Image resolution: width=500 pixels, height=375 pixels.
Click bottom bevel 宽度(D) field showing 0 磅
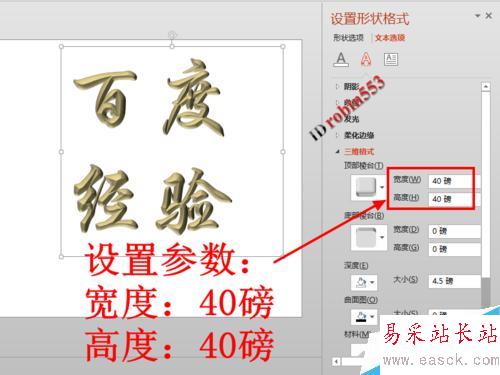coord(454,231)
